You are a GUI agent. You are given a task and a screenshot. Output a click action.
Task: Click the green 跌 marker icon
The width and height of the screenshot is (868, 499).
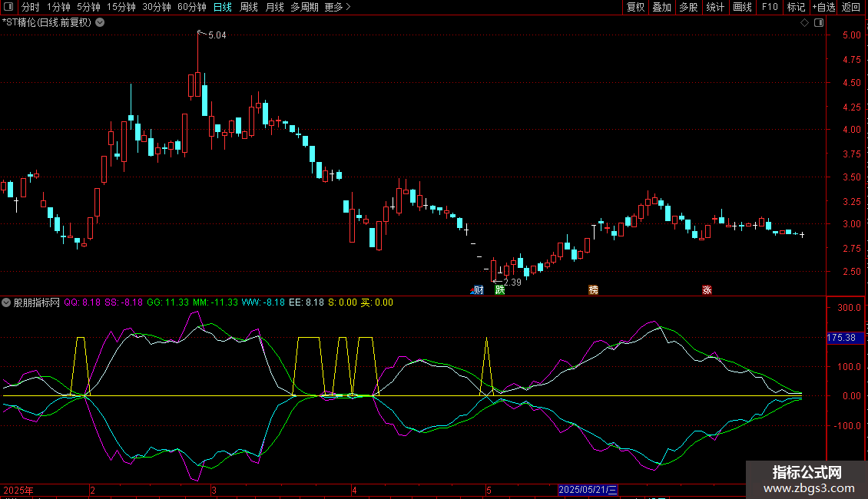click(x=500, y=289)
